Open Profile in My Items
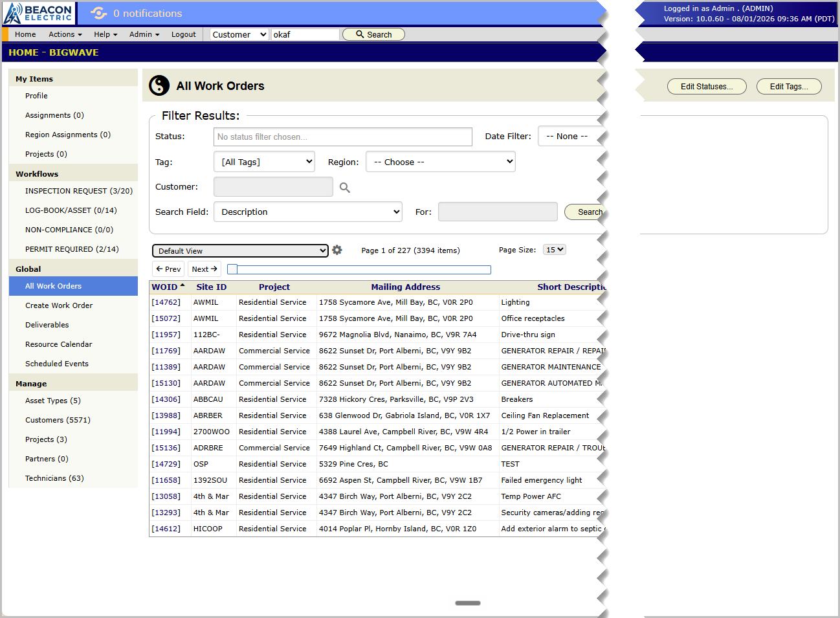840x618 pixels. 36,96
